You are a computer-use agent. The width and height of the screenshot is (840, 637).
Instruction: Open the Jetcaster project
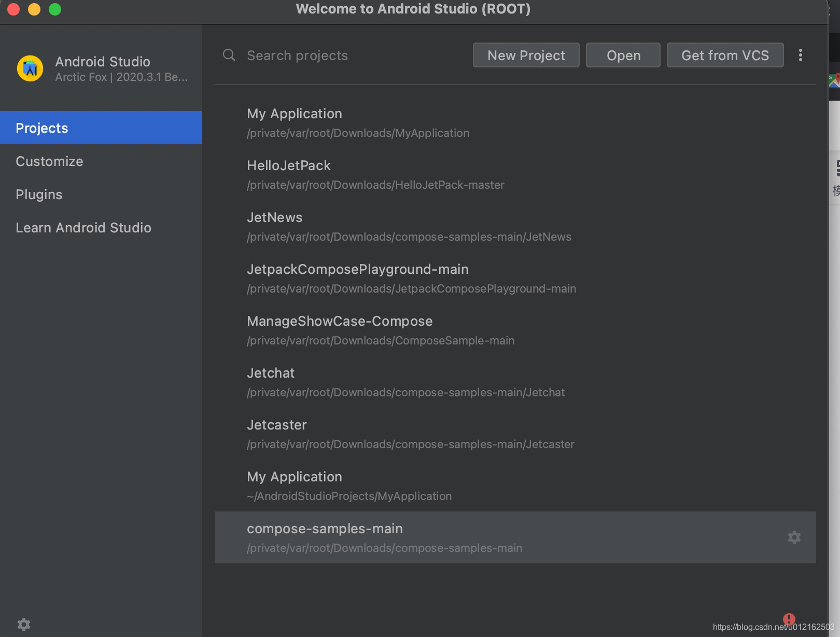[x=515, y=434]
